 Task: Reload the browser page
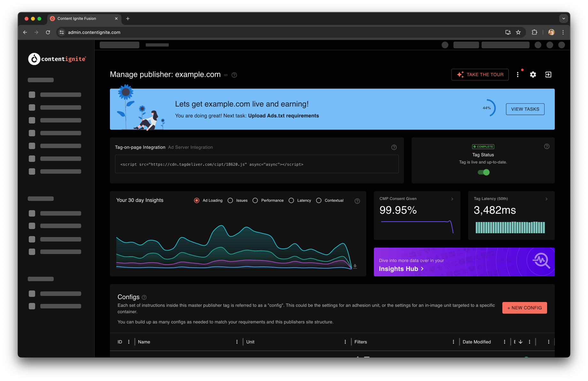(x=48, y=32)
